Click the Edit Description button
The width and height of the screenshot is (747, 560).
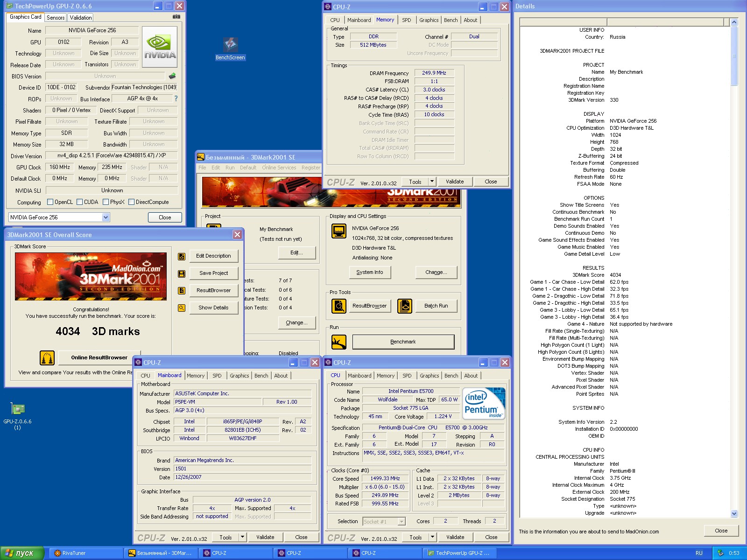tap(213, 256)
